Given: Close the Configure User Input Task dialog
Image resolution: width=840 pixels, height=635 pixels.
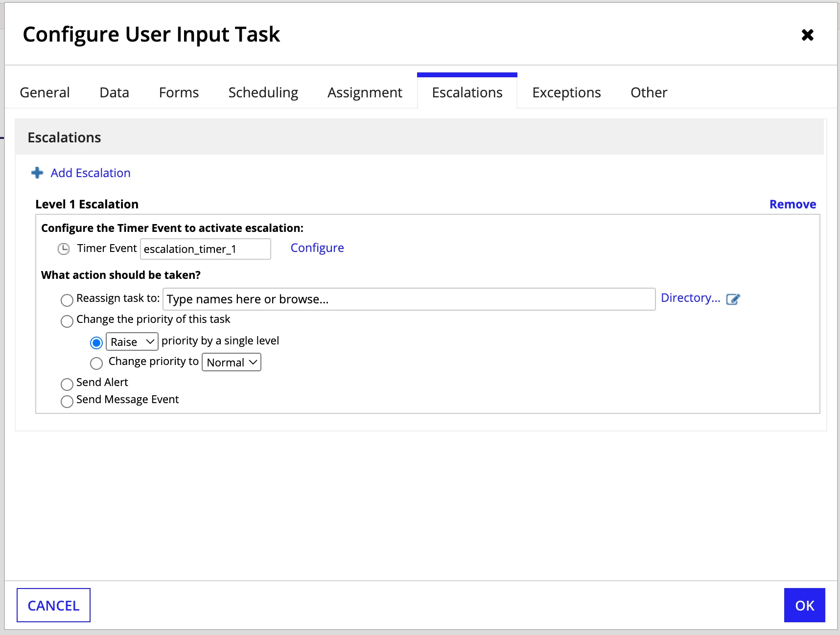Looking at the screenshot, I should click(x=807, y=35).
